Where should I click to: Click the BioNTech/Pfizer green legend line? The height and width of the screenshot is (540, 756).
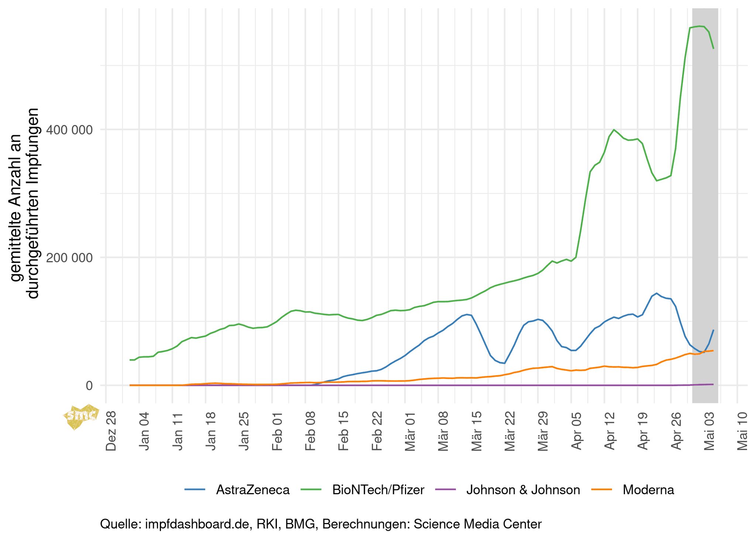(x=311, y=490)
